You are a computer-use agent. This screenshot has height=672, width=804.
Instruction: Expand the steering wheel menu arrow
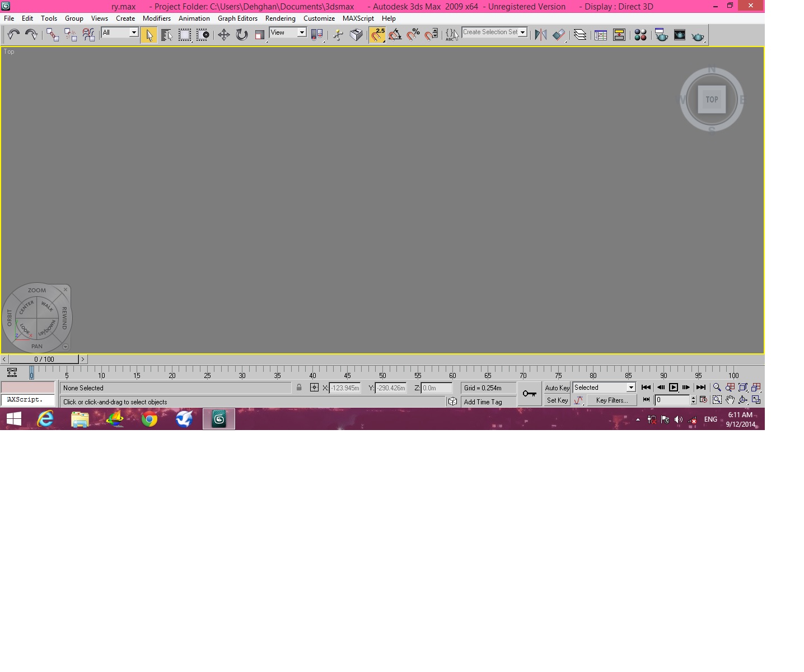[x=66, y=347]
